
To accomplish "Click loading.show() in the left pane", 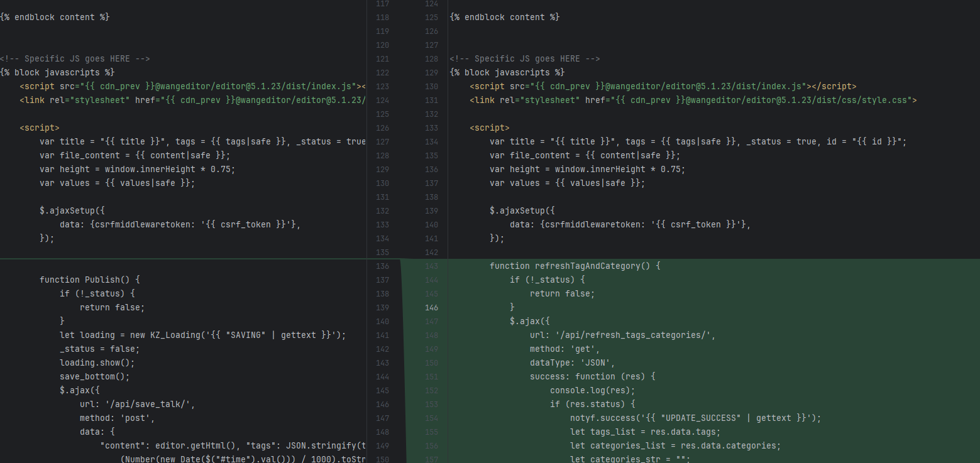I will (x=97, y=363).
